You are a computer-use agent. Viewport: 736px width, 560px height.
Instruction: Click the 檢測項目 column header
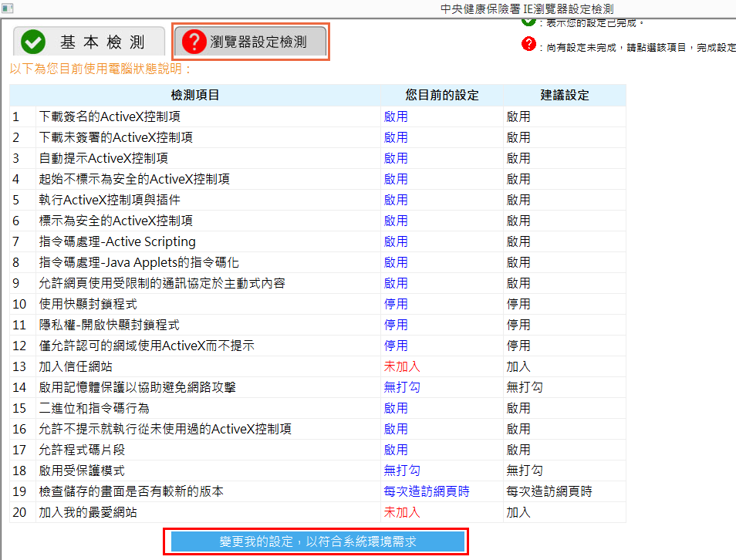194,96
